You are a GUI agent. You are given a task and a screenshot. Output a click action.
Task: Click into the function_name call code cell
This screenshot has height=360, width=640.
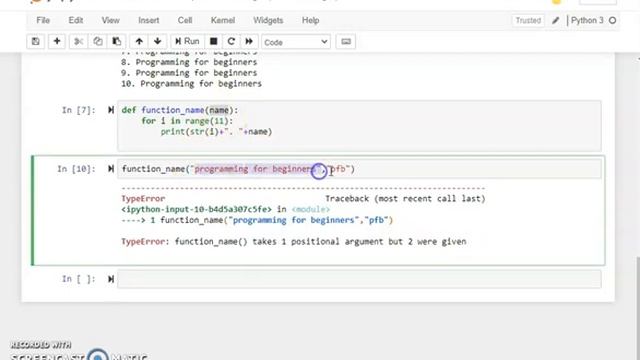pos(359,169)
